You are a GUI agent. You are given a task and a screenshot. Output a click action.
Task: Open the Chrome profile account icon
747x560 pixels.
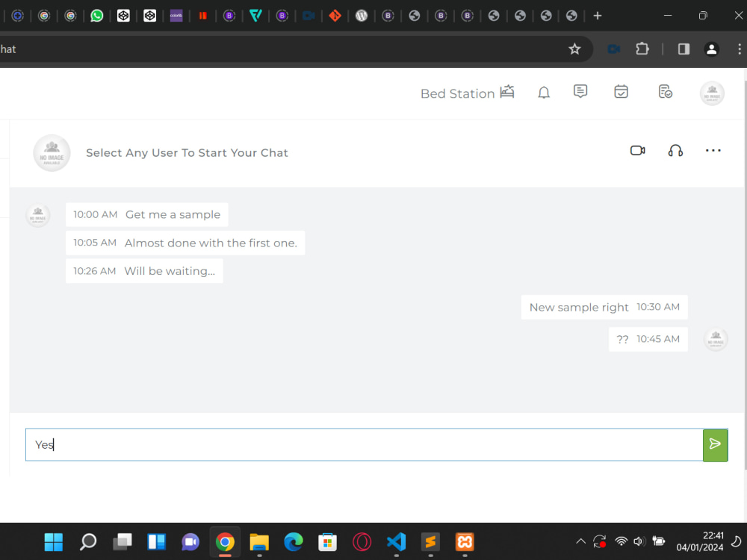[711, 49]
